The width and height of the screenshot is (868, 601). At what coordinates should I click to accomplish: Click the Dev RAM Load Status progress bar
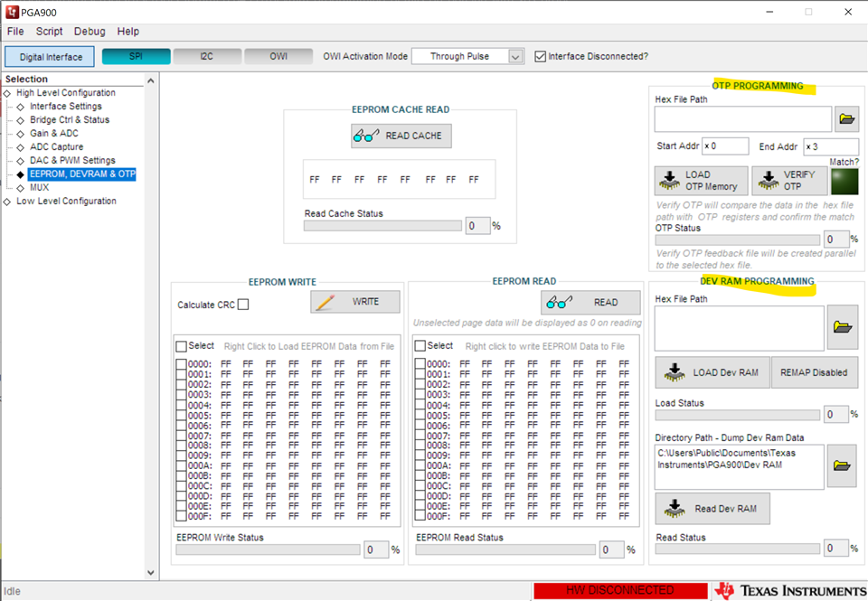[x=738, y=415]
